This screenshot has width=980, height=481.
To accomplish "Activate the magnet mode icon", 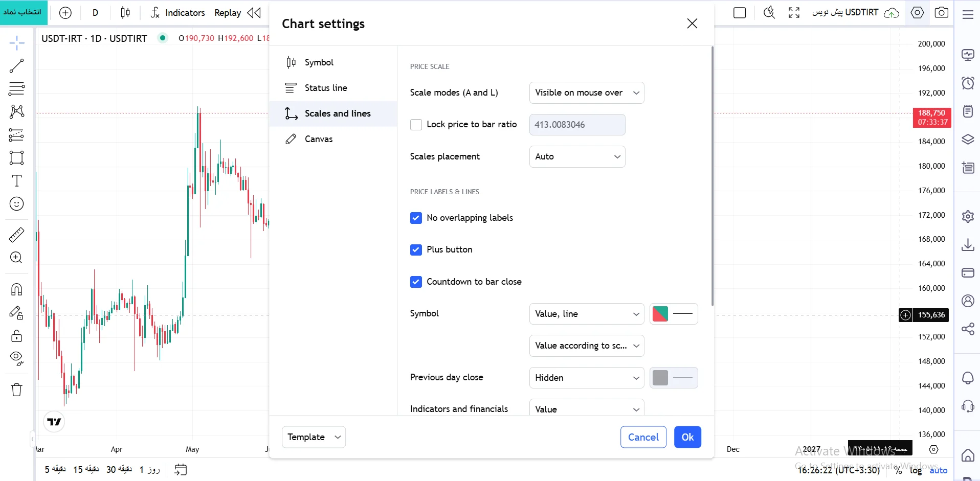I will pos(16,290).
